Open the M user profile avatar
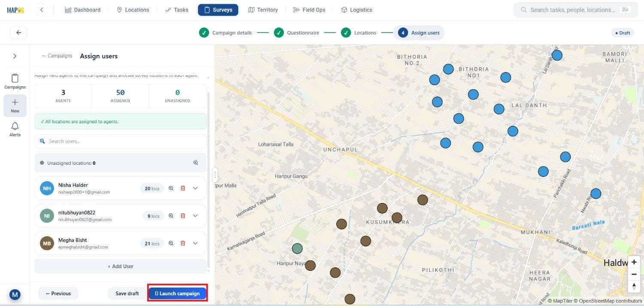This screenshot has height=306, width=644. coord(15,294)
